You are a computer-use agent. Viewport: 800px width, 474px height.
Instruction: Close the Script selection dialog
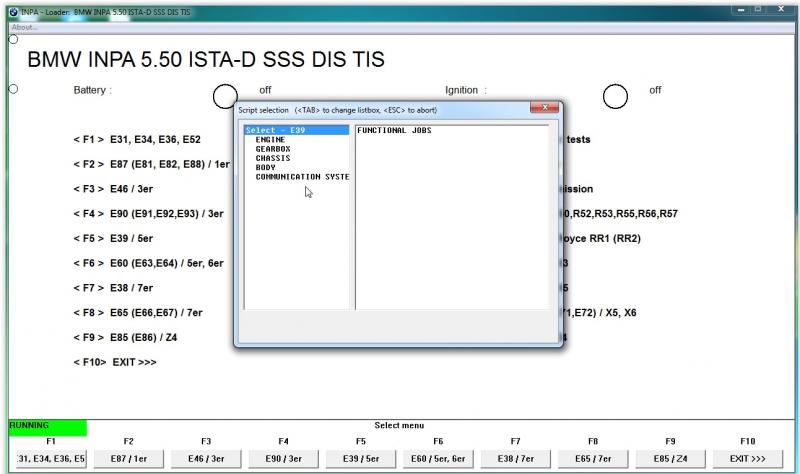(544, 108)
